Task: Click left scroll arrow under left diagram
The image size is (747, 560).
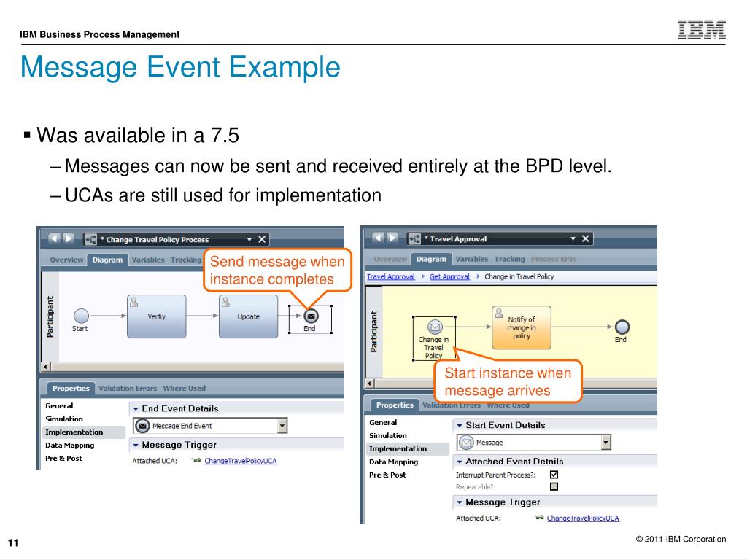Action: [x=46, y=367]
